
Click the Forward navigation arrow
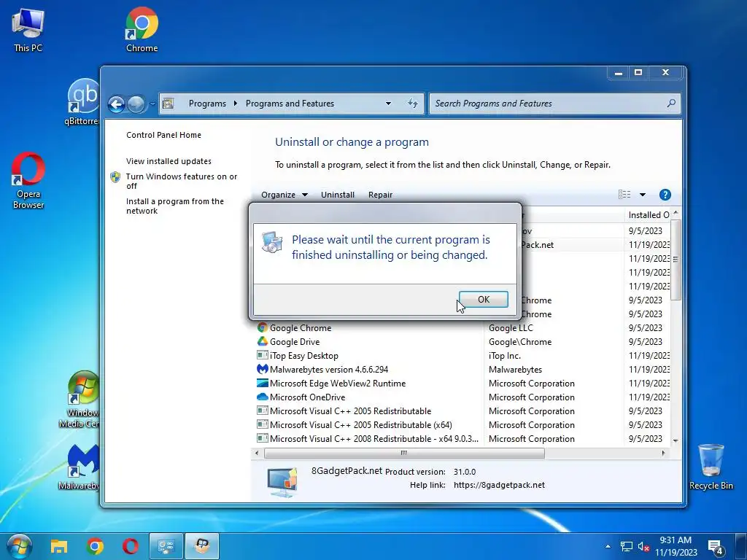click(136, 104)
